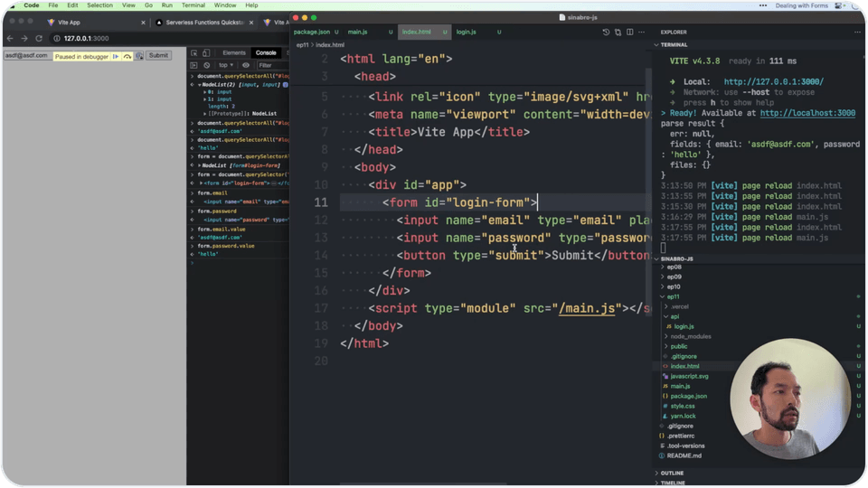Toggle DevTools device toolbar icon
This screenshot has height=488, width=868.
point(206,53)
